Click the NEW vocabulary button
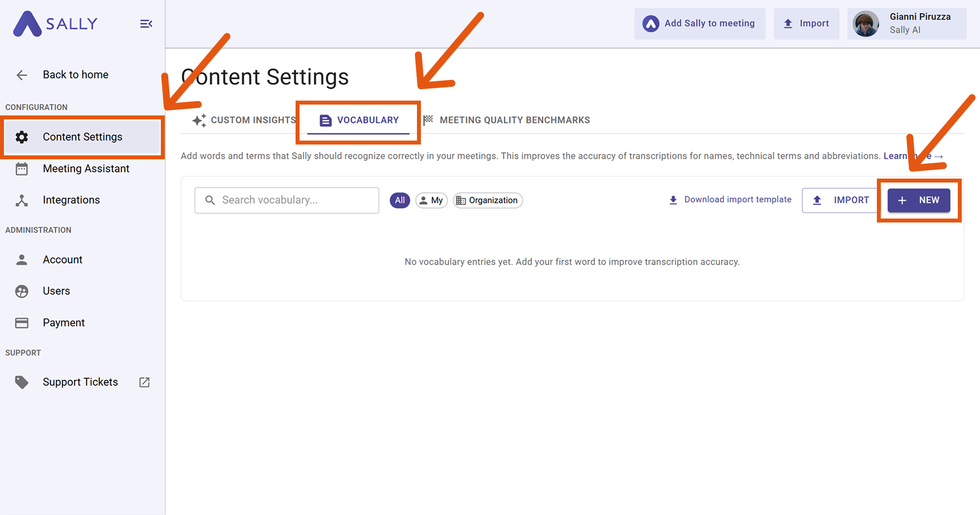 919,200
